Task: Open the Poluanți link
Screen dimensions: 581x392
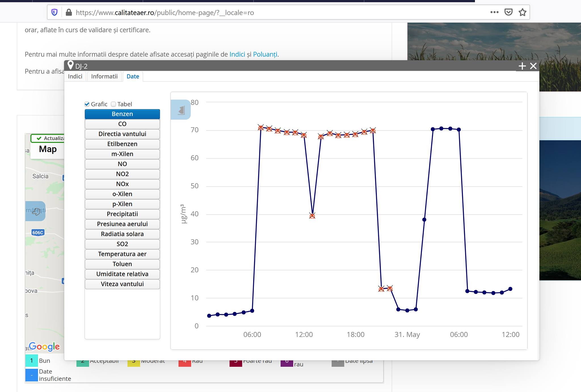Action: click(x=265, y=54)
